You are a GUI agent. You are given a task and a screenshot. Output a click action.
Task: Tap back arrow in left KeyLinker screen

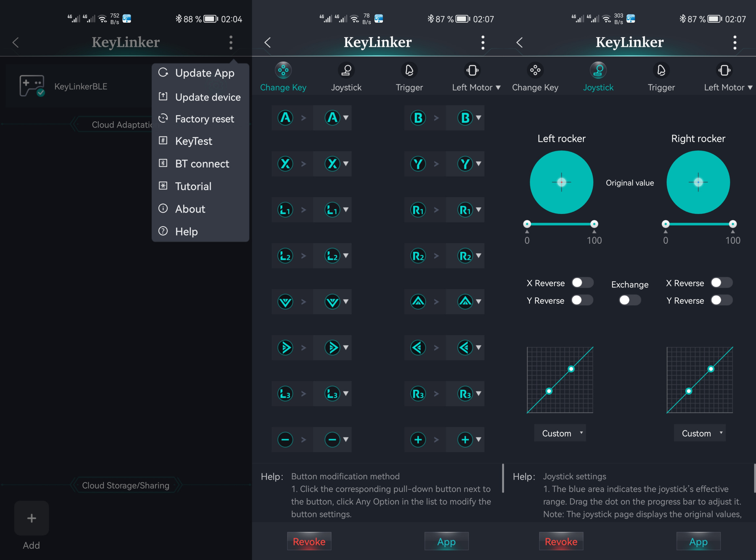click(15, 42)
